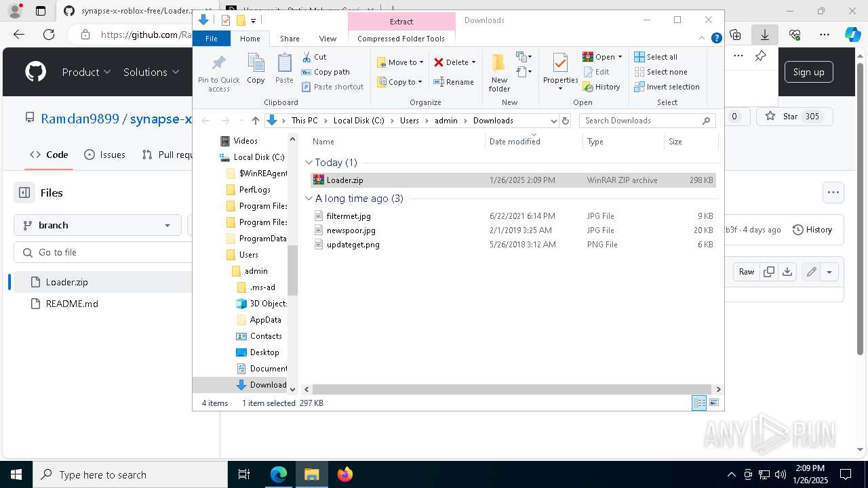Switch to the Share ribbon tab
Image resolution: width=868 pixels, height=488 pixels.
tap(290, 39)
